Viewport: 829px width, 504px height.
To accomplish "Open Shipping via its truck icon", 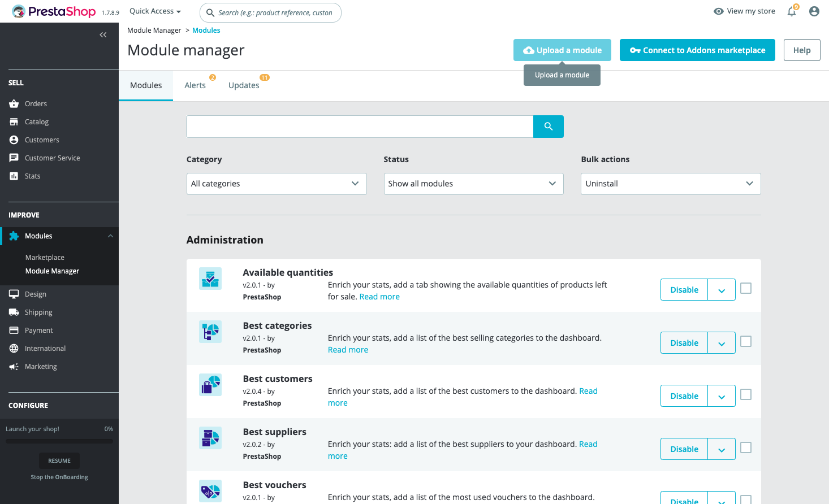I will (x=14, y=312).
